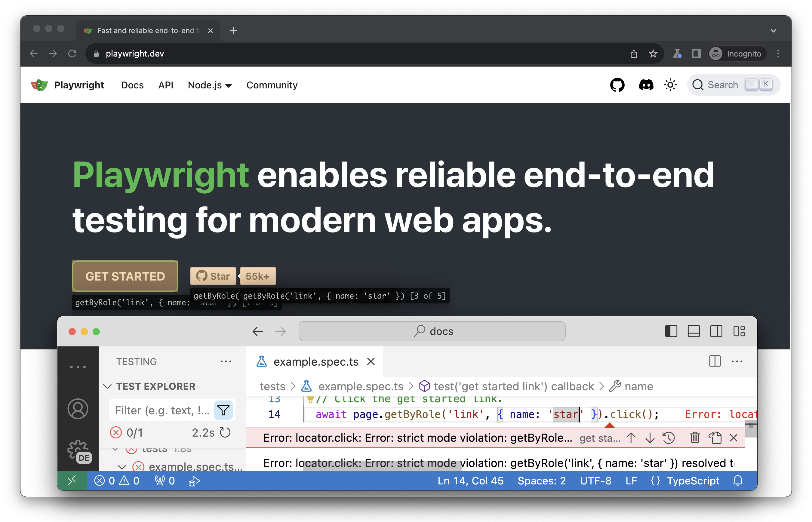This screenshot has width=812, height=522.
Task: Click the GET STARTED button
Action: coord(125,276)
